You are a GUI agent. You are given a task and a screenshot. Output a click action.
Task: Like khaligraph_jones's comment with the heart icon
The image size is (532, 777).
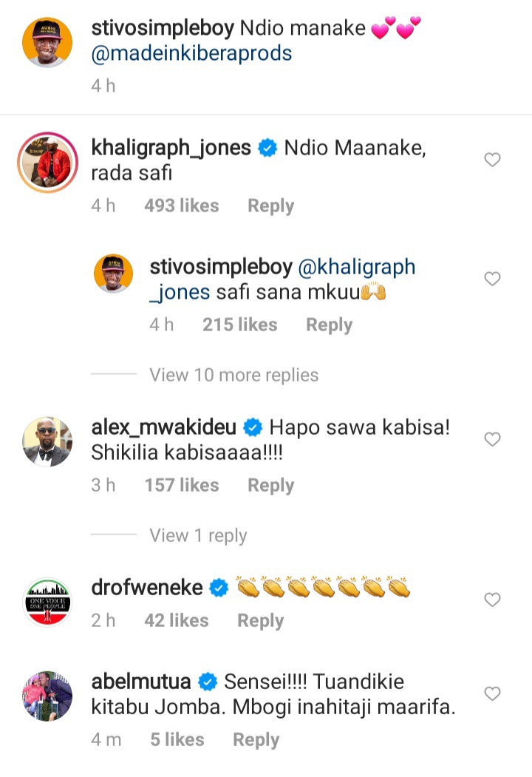tap(492, 160)
